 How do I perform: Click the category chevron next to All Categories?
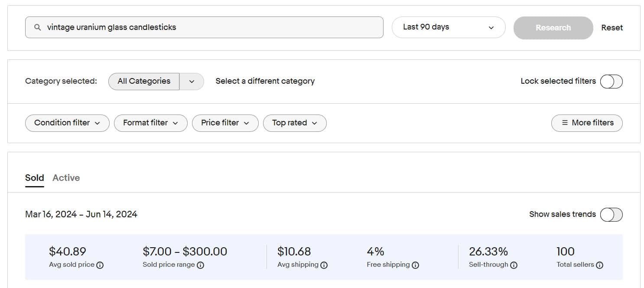(192, 82)
